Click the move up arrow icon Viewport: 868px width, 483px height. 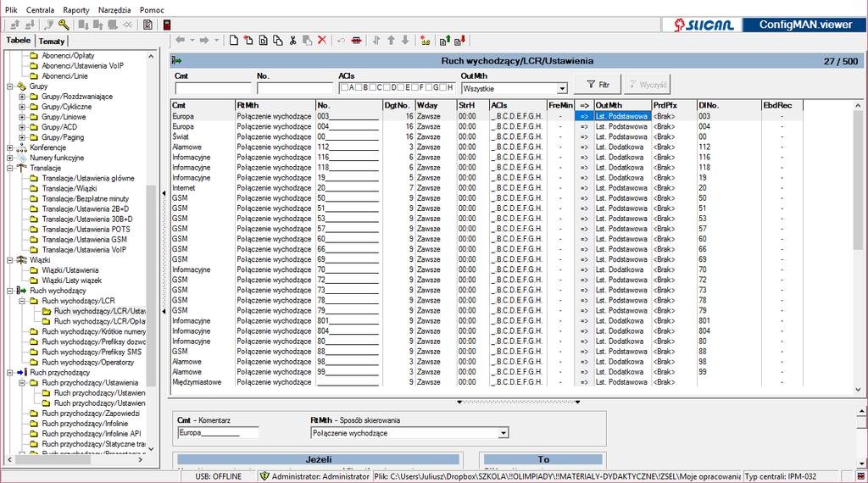click(392, 41)
